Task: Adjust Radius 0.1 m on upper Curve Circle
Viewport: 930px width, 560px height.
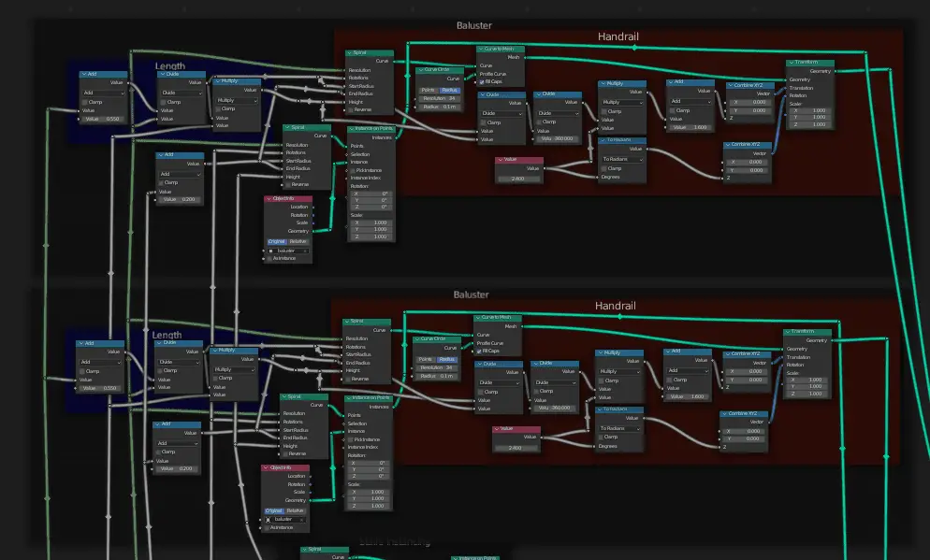Action: (x=440, y=107)
